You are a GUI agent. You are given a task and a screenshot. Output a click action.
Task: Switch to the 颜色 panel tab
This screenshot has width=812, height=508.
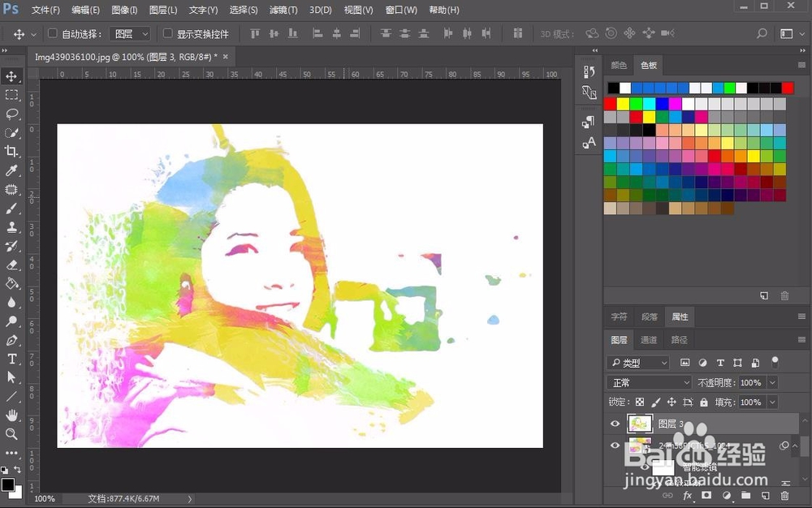(x=619, y=65)
